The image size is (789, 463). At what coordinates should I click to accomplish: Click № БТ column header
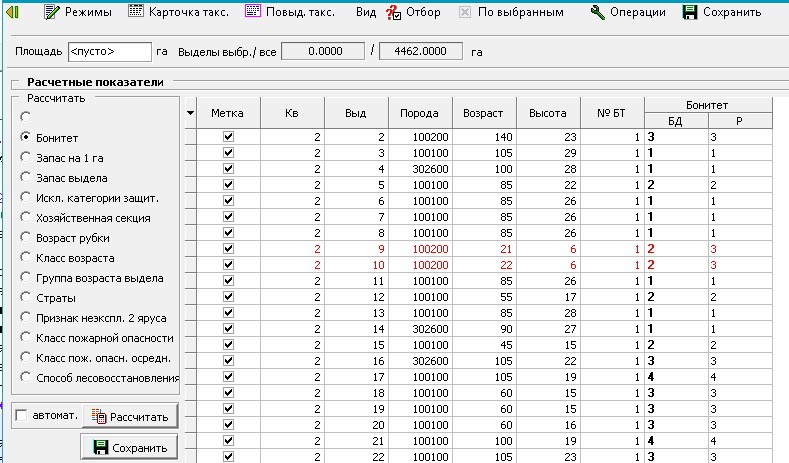tap(612, 113)
